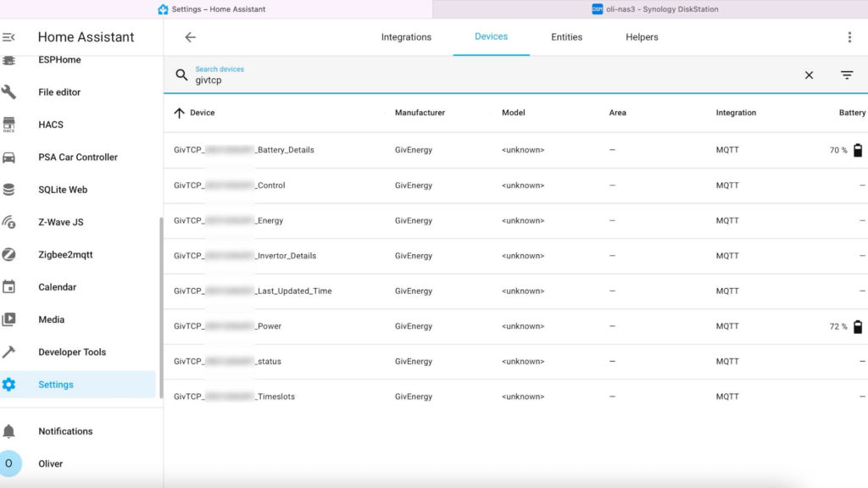
Task: Open the Calendar icon in sidebar
Action: pyautogui.click(x=8, y=287)
